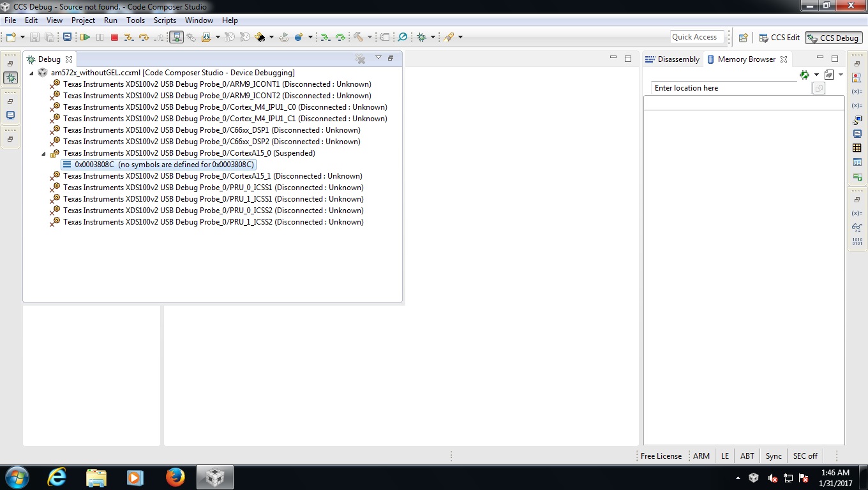Click the memory card icon in Memory Browser
The height and width of the screenshot is (490, 868).
tap(829, 75)
